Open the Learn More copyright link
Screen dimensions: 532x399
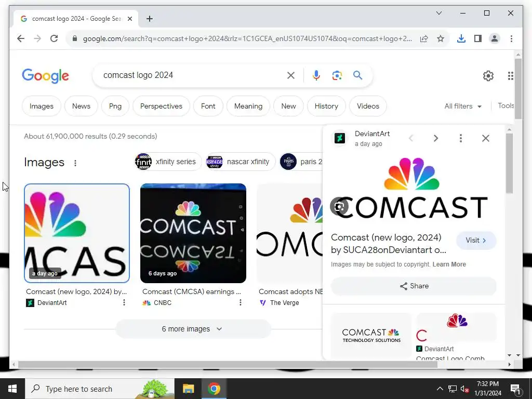(449, 264)
